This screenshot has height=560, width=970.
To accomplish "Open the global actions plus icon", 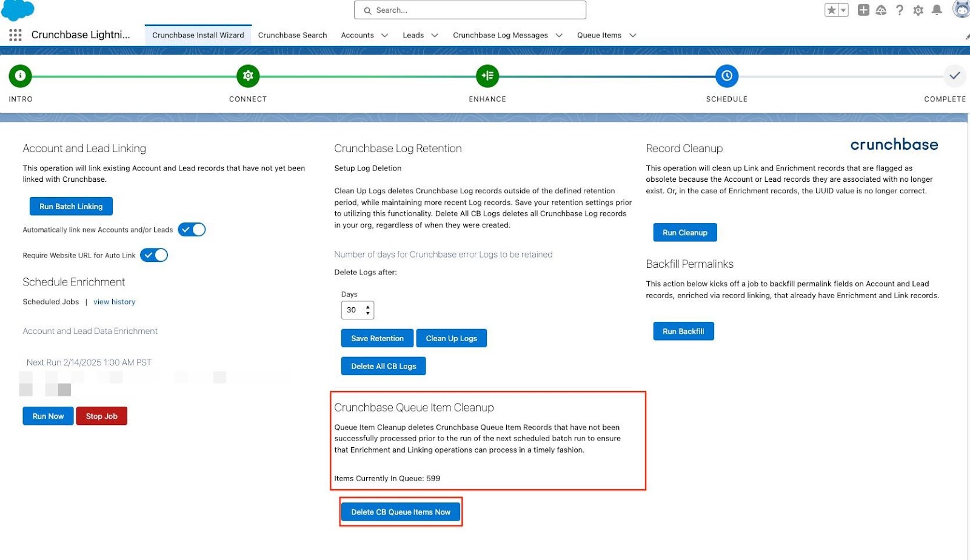I will point(863,10).
